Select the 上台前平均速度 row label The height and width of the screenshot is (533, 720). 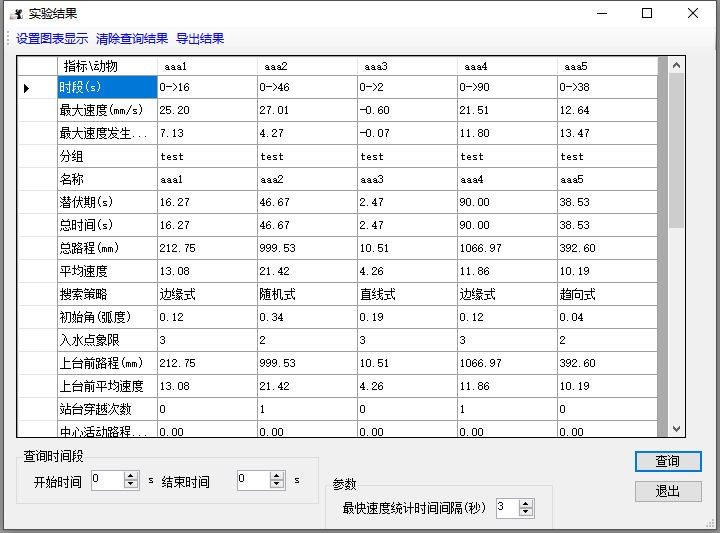(107, 386)
